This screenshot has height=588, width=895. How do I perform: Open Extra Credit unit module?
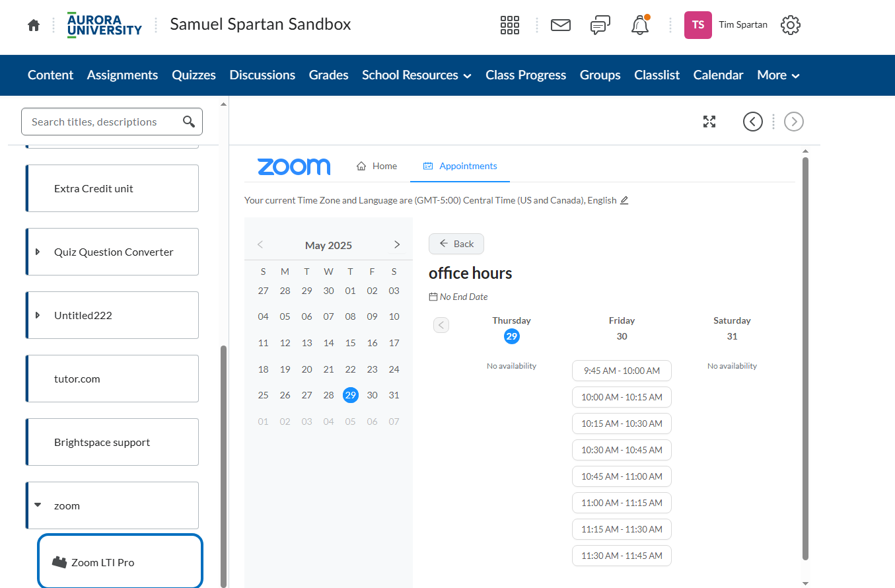coord(112,188)
